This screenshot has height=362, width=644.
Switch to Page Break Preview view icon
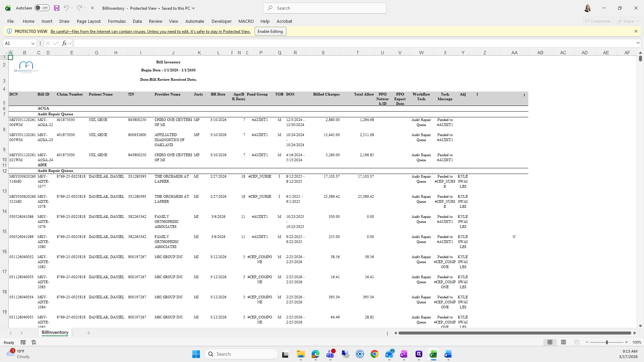[x=577, y=342]
